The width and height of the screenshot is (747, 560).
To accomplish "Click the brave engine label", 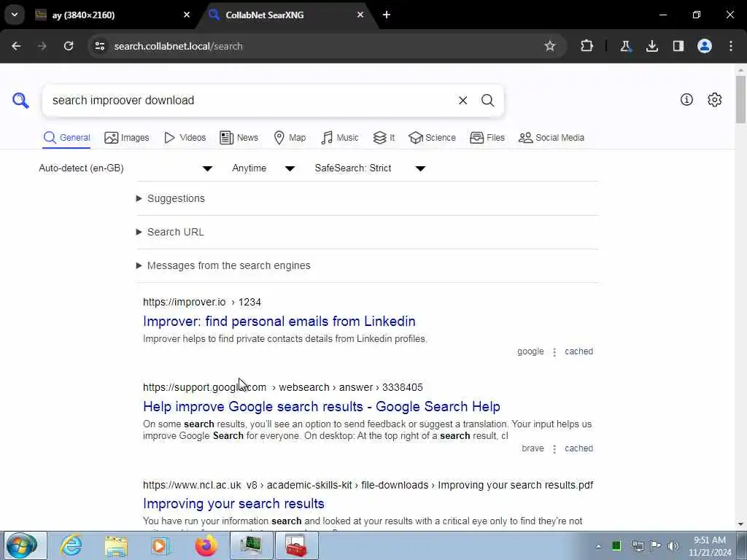I will (x=533, y=448).
